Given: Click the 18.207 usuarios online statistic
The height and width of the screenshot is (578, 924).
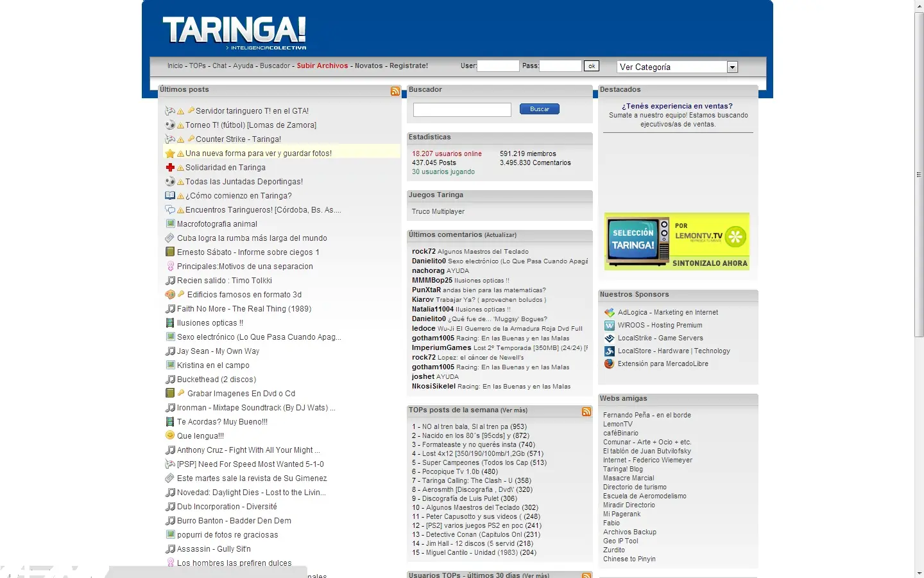Looking at the screenshot, I should tap(447, 153).
